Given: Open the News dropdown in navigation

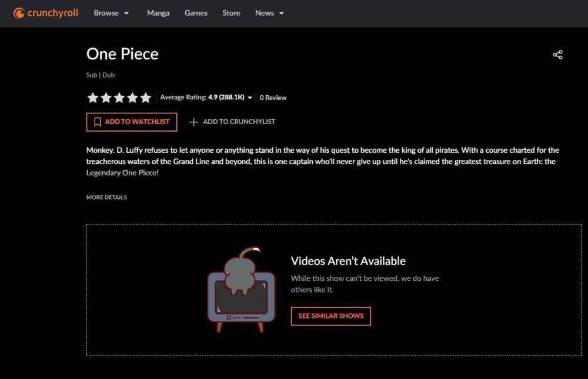Looking at the screenshot, I should pyautogui.click(x=269, y=13).
